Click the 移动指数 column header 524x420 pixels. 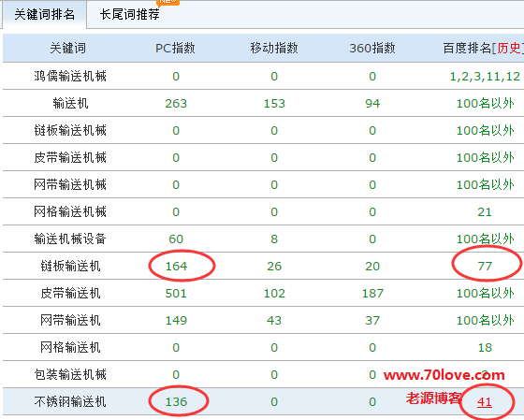pyautogui.click(x=274, y=48)
